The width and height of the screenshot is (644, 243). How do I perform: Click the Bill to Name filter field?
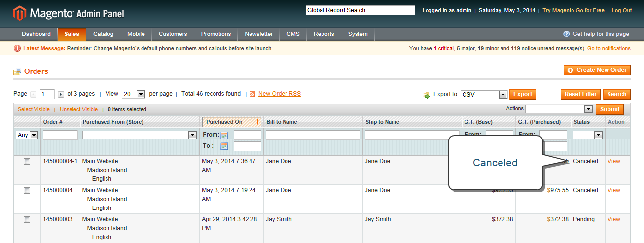pos(313,135)
